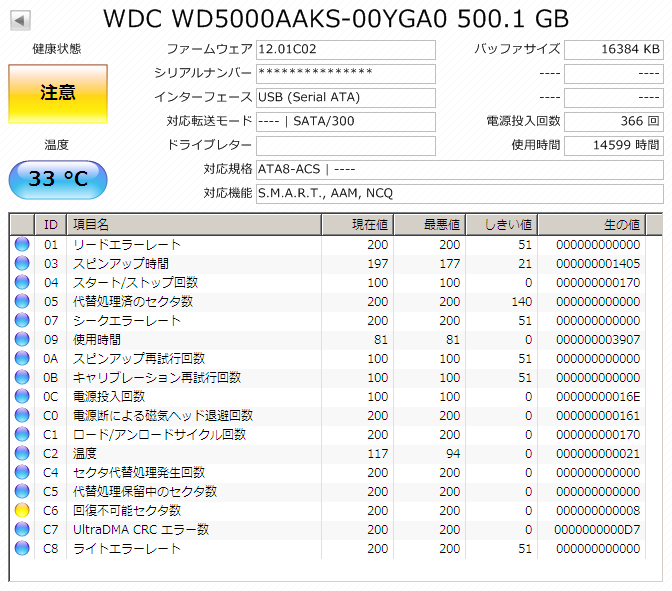
Task: Click blue status icon for ID 01
Action: point(22,244)
